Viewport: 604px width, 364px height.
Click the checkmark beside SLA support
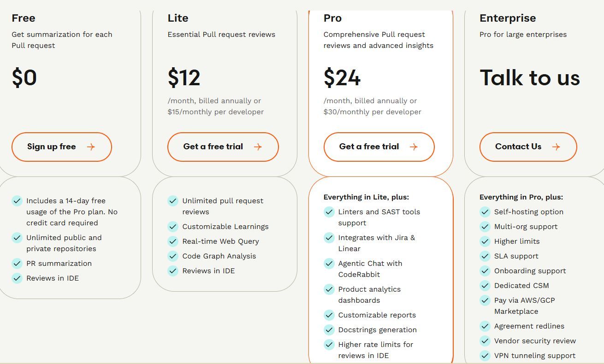click(485, 256)
